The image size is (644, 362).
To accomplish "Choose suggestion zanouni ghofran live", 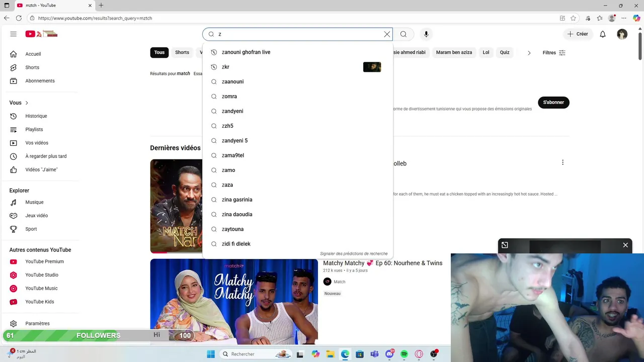I will (x=297, y=52).
